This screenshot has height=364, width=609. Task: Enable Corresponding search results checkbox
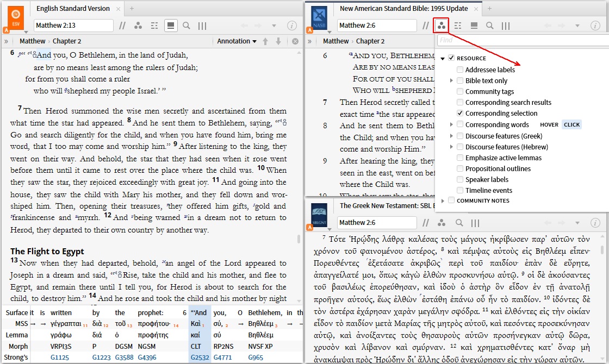click(460, 102)
